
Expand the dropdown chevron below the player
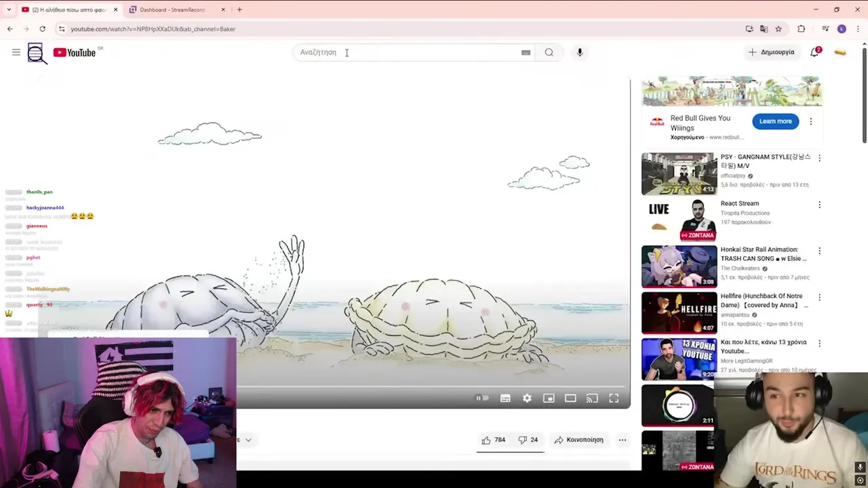(248, 440)
